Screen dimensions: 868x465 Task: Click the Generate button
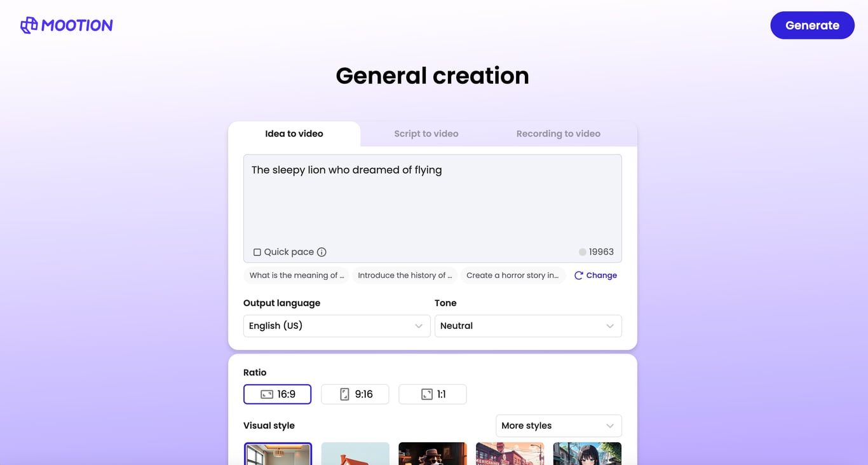[812, 25]
